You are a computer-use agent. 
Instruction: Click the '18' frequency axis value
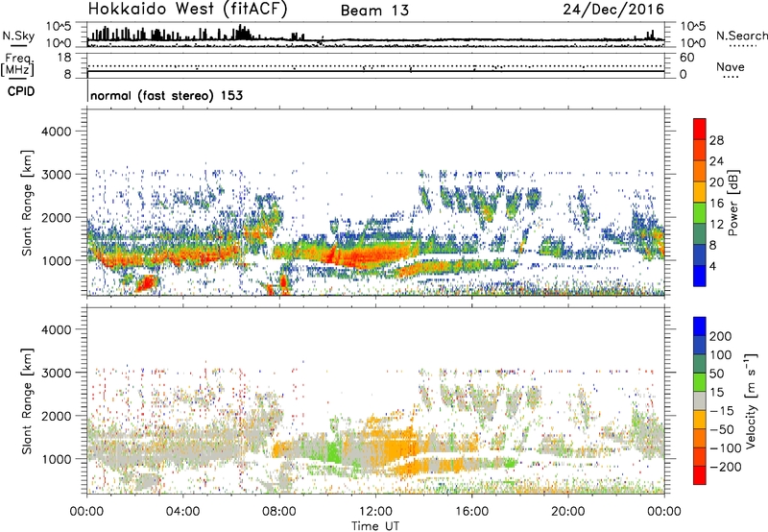click(64, 58)
